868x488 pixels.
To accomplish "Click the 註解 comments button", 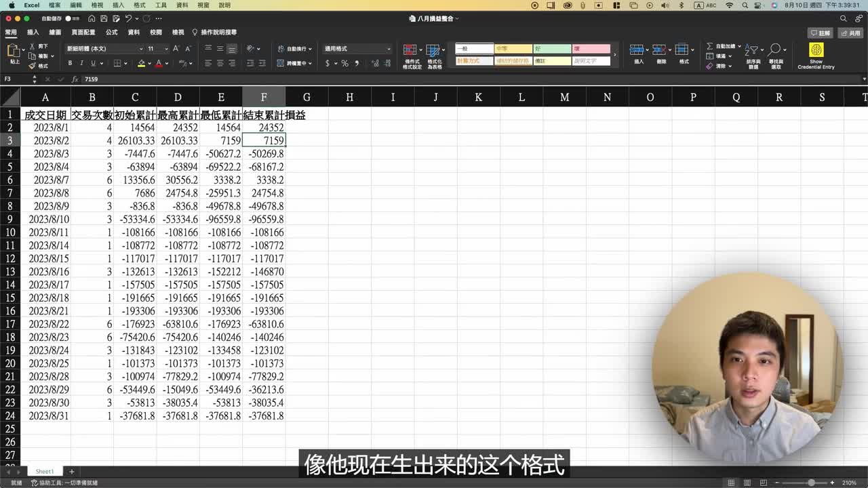I will (821, 33).
